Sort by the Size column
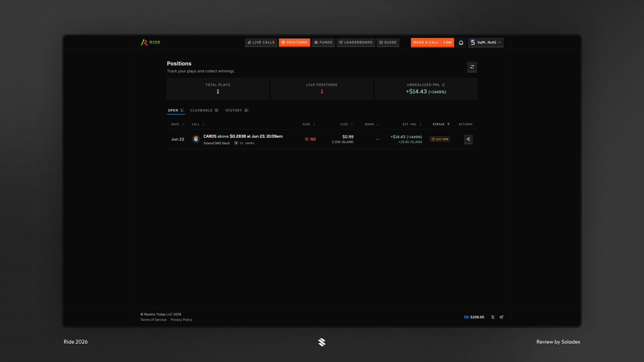The width and height of the screenshot is (644, 362). [347, 124]
